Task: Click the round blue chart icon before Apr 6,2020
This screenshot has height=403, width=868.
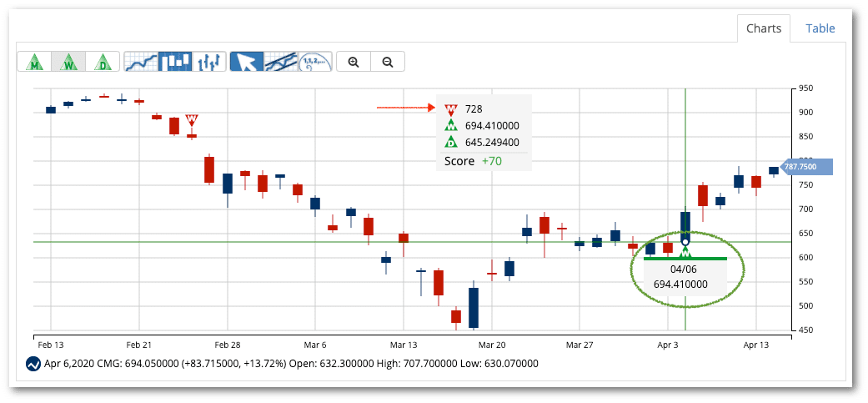Action: [33, 365]
